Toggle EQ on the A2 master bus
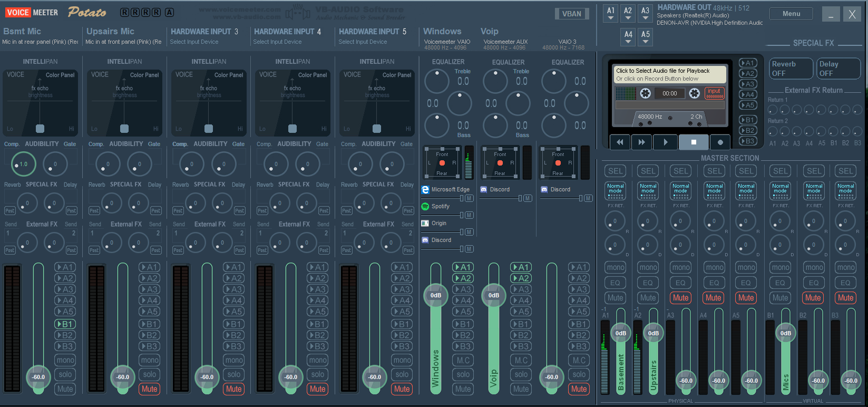Screen dimensions: 868x407 [648, 283]
